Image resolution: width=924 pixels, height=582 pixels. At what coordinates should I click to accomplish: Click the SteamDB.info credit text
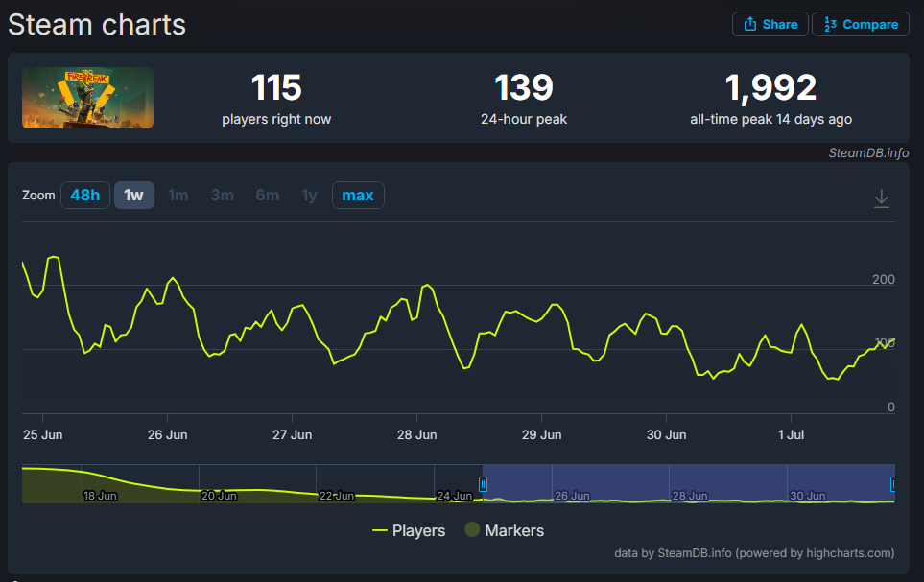pos(868,153)
